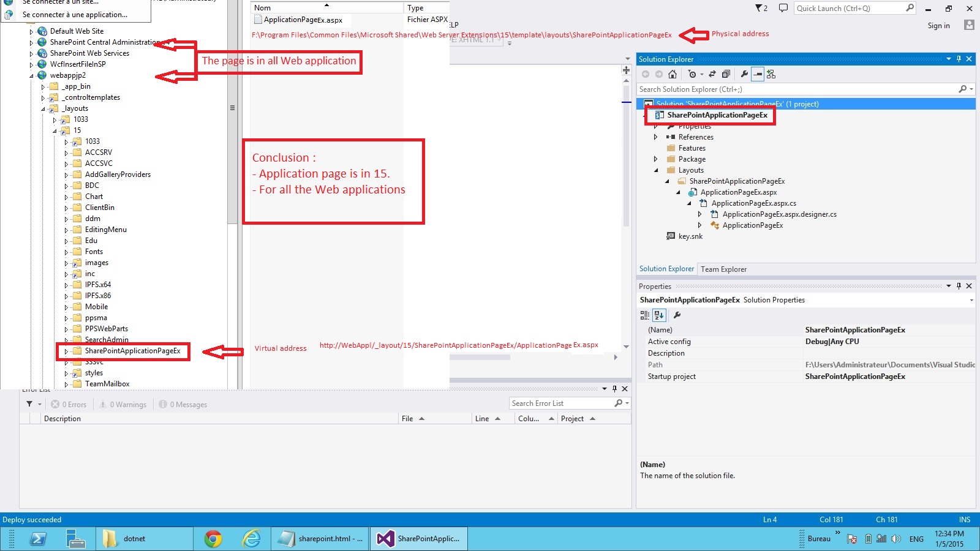This screenshot has width=980, height=551.
Task: Select ApplicationPageEx.aspx file in file list
Action: tap(303, 20)
